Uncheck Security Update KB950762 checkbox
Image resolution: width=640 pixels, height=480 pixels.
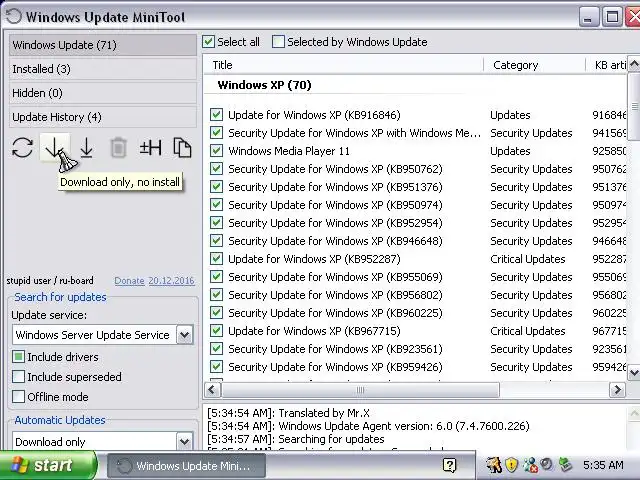pos(216,169)
